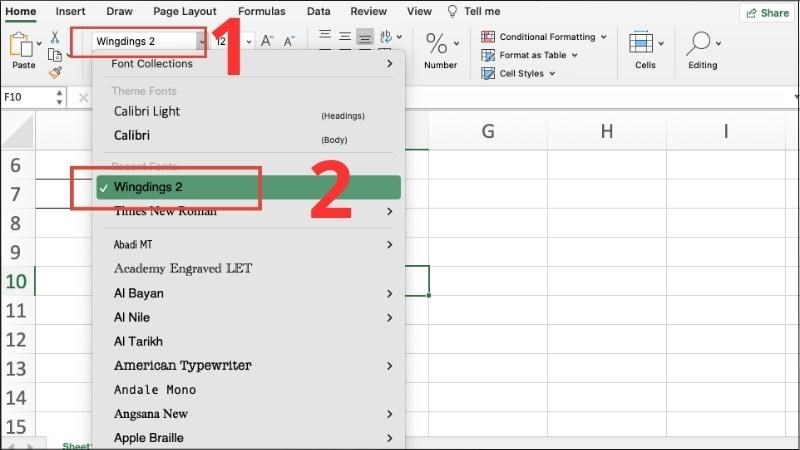Screen dimensions: 800x450
Task: Expand the Conditional Formatting dropdown arrow
Action: pyautogui.click(x=604, y=37)
